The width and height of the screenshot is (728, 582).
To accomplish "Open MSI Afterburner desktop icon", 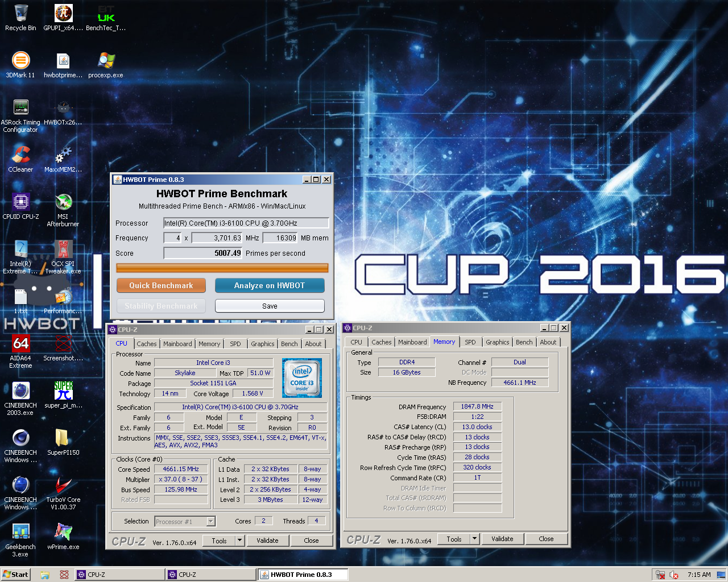I will 63,210.
